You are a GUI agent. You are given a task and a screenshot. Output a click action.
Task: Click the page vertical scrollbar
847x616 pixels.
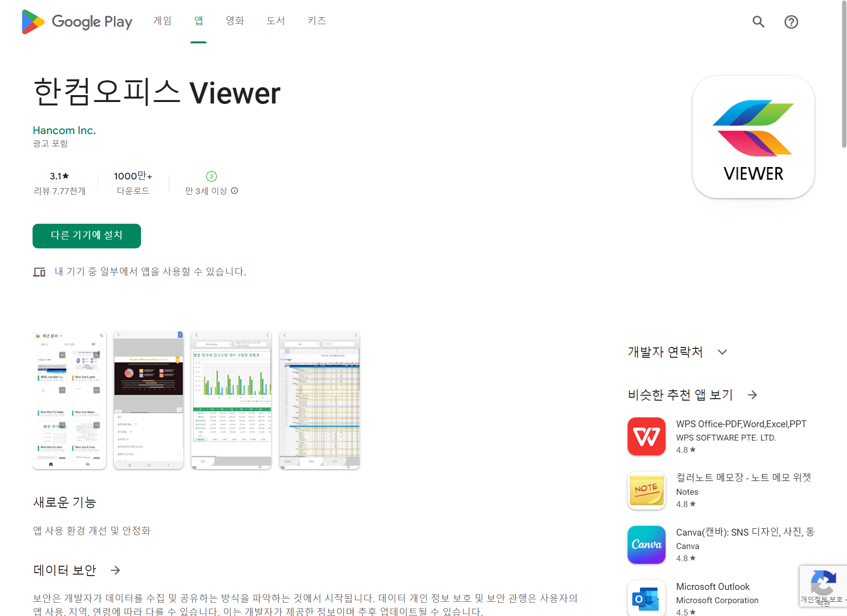click(844, 74)
